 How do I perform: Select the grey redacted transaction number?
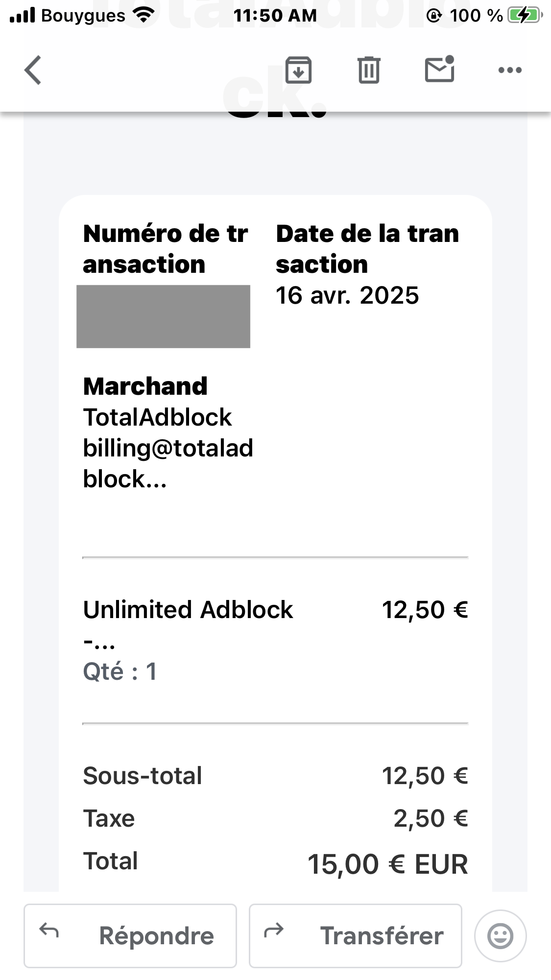[163, 316]
